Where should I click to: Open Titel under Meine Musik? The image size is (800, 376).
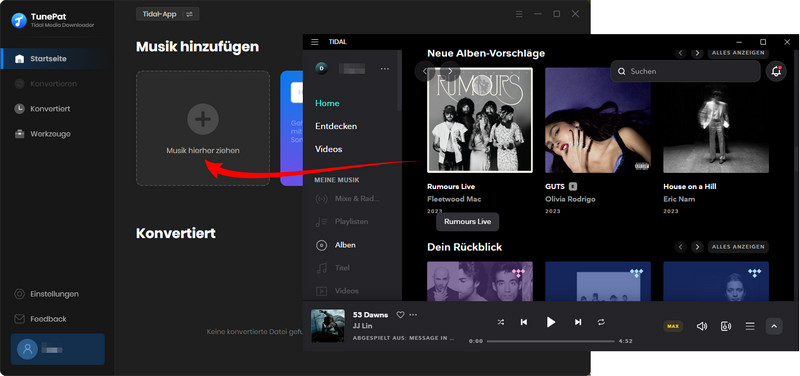pos(333,268)
